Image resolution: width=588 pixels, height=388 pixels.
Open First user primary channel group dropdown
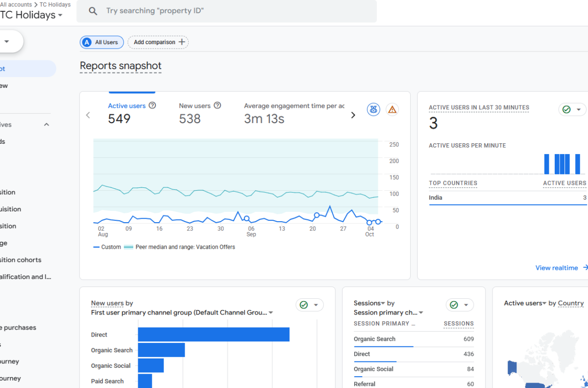point(182,312)
